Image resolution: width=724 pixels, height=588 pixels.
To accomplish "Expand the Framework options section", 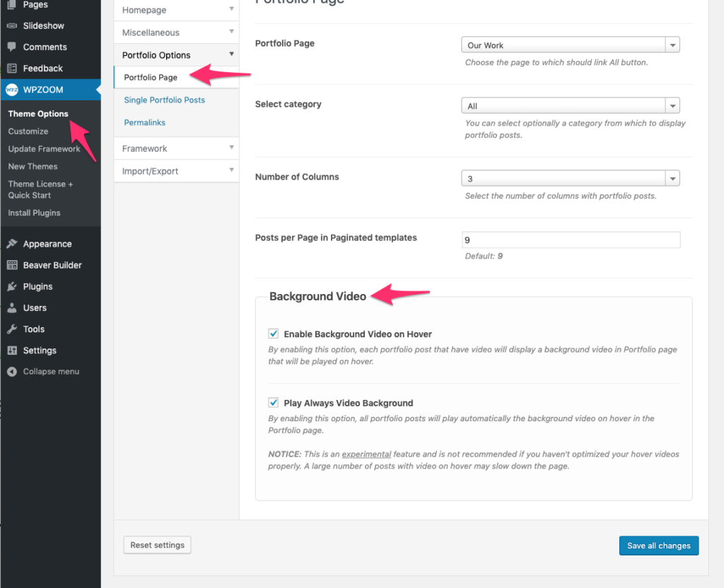I will (177, 148).
